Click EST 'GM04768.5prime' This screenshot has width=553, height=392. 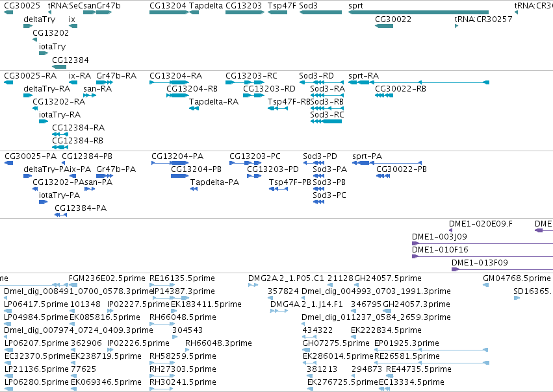[517, 278]
